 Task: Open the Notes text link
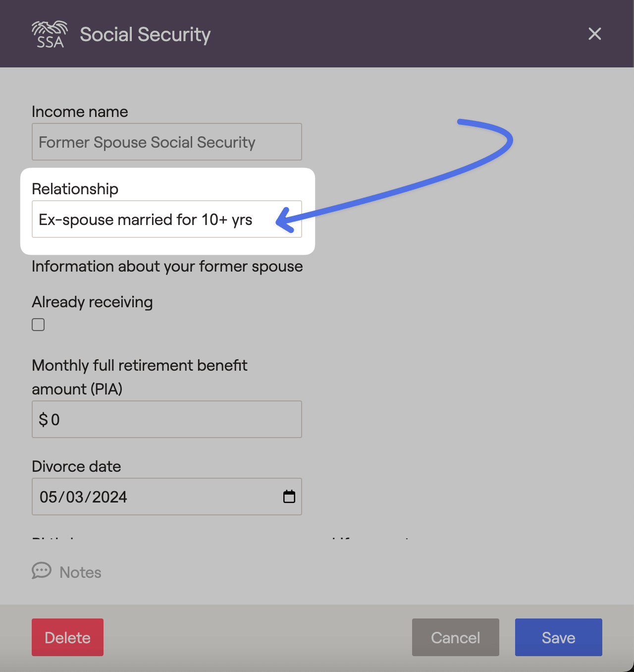(80, 572)
